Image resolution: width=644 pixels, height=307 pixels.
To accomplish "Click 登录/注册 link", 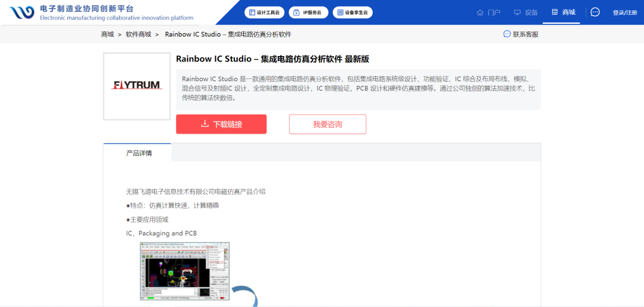I will pyautogui.click(x=625, y=13).
